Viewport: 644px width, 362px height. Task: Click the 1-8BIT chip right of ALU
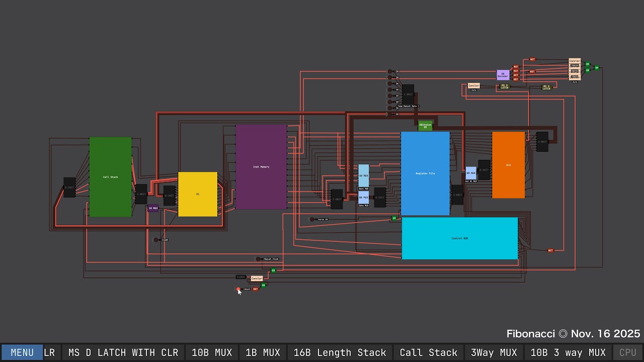pos(542,142)
